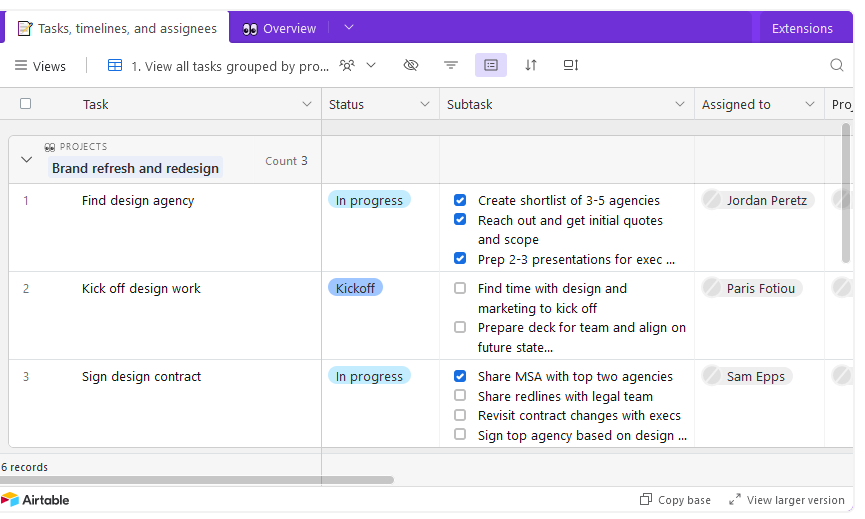Click the 6 records footer text
The width and height of the screenshot is (865, 519).
[x=24, y=467]
